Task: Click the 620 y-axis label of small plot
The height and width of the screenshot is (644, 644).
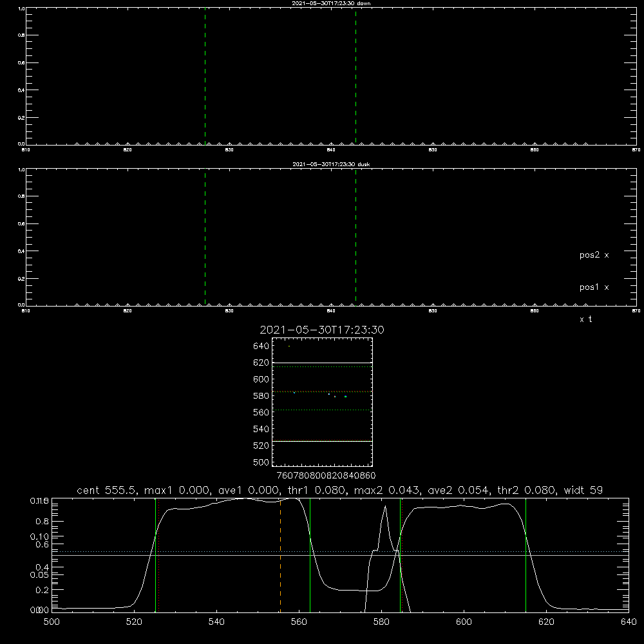Action: (261, 363)
